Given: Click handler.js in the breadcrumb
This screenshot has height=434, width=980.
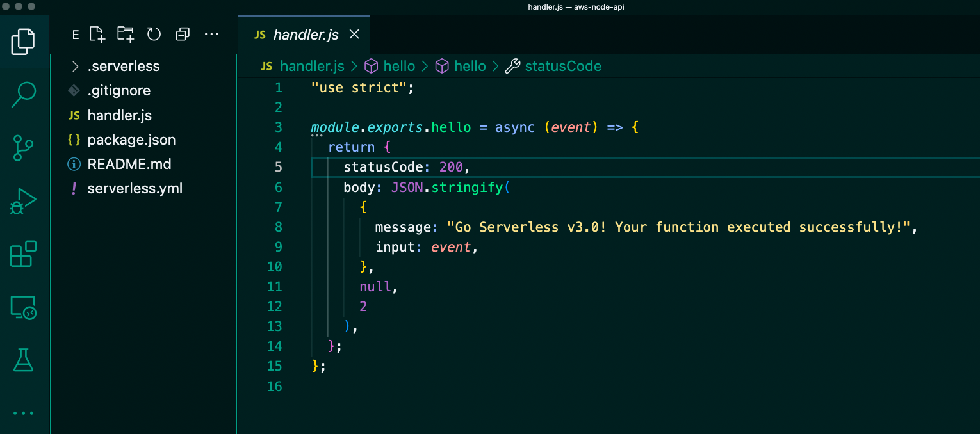Looking at the screenshot, I should click(x=312, y=67).
